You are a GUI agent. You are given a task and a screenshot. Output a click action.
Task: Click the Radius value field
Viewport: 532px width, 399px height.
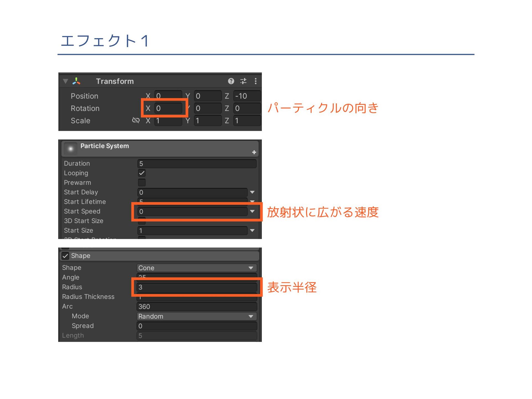196,287
